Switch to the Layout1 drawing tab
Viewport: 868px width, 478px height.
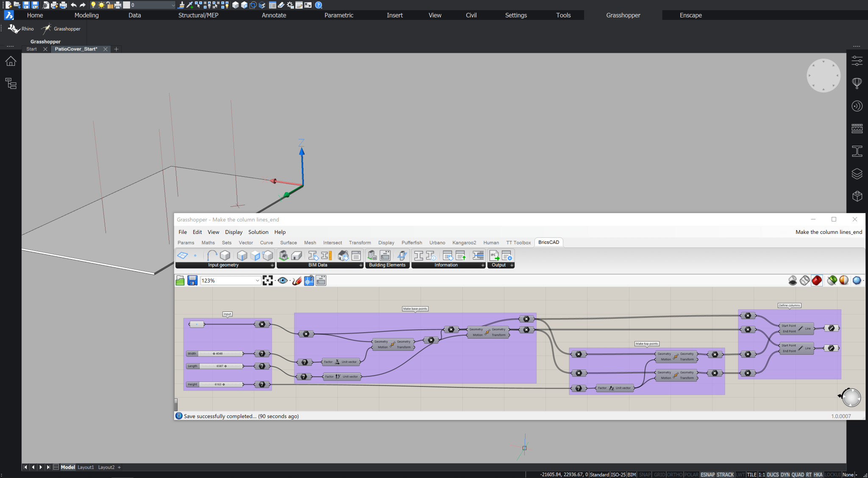(86, 467)
